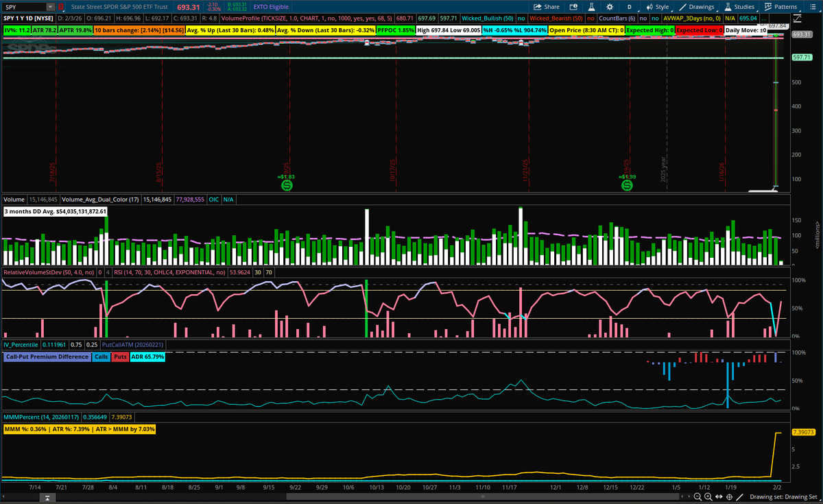Image resolution: width=823 pixels, height=504 pixels.
Task: Click the Share icon button
Action: click(546, 7)
